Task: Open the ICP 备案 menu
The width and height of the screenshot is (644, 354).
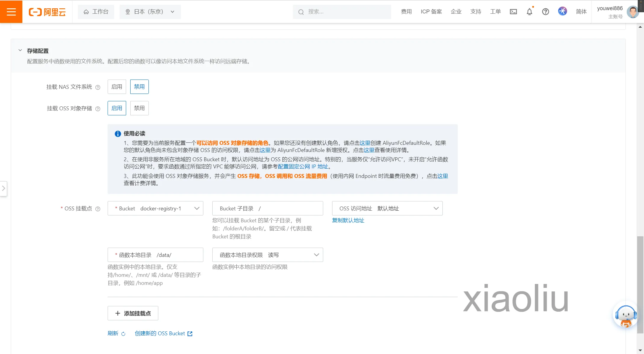Action: 431,12
